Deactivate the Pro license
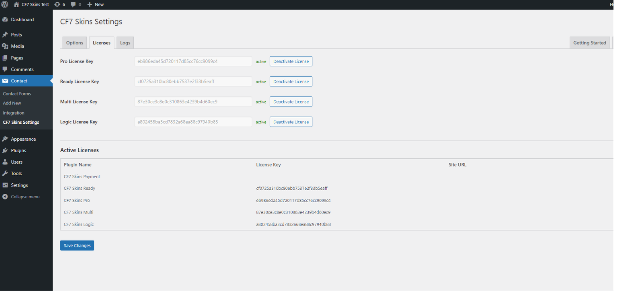The image size is (644, 301). coord(291,61)
